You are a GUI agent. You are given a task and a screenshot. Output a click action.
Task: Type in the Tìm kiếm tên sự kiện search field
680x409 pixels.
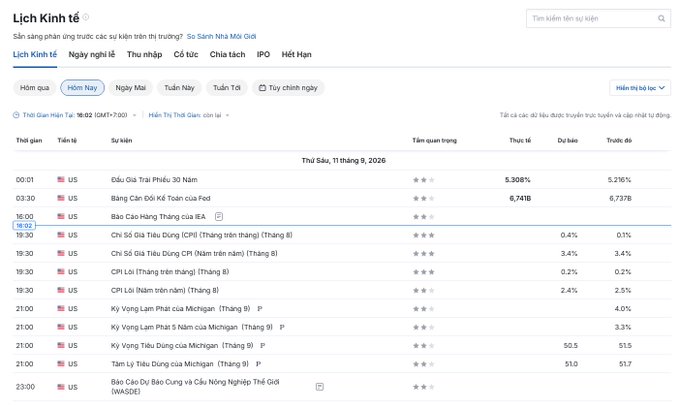[x=598, y=19]
